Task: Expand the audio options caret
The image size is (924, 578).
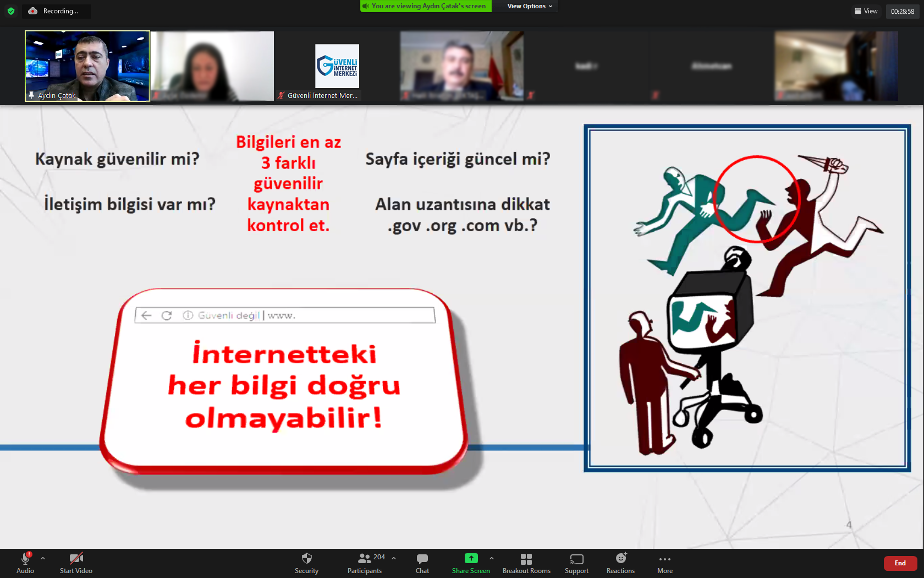Action: [x=43, y=558]
